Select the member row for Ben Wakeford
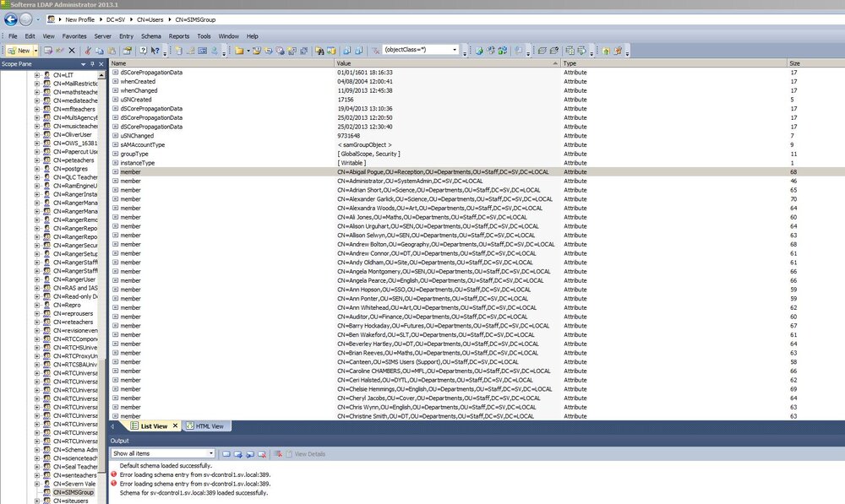 pyautogui.click(x=477, y=334)
